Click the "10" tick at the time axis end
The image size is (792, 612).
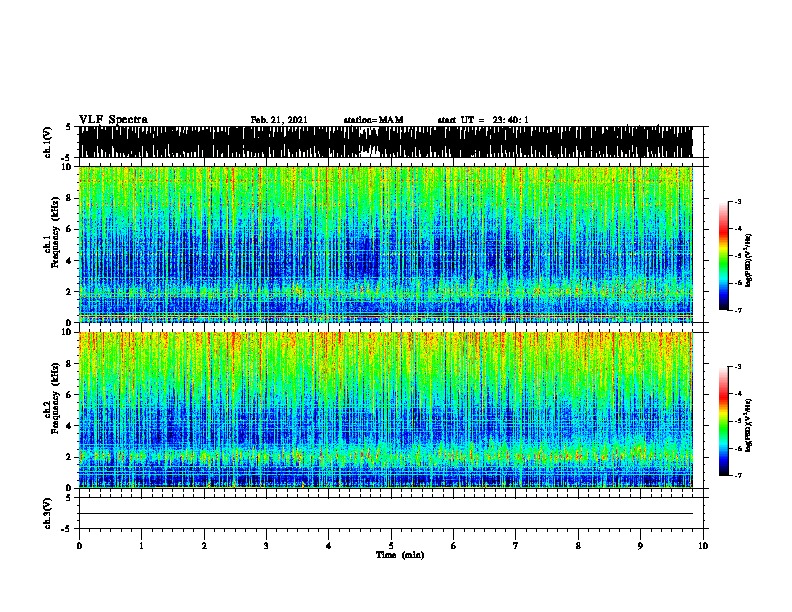coord(703,546)
